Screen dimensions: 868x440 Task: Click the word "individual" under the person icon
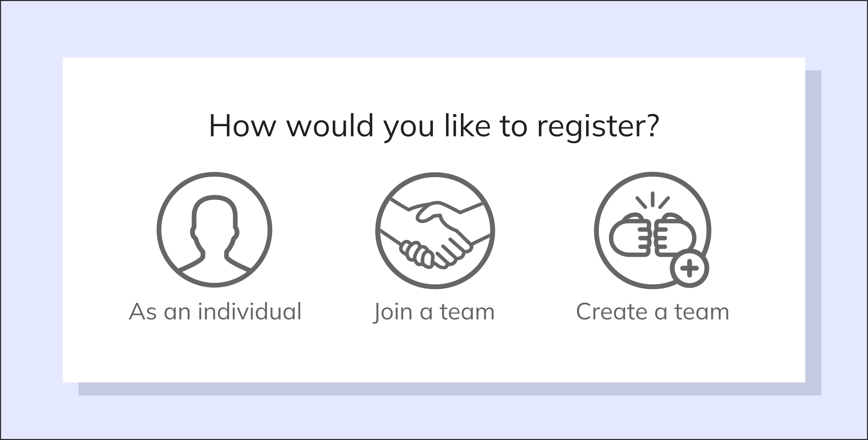(250, 312)
